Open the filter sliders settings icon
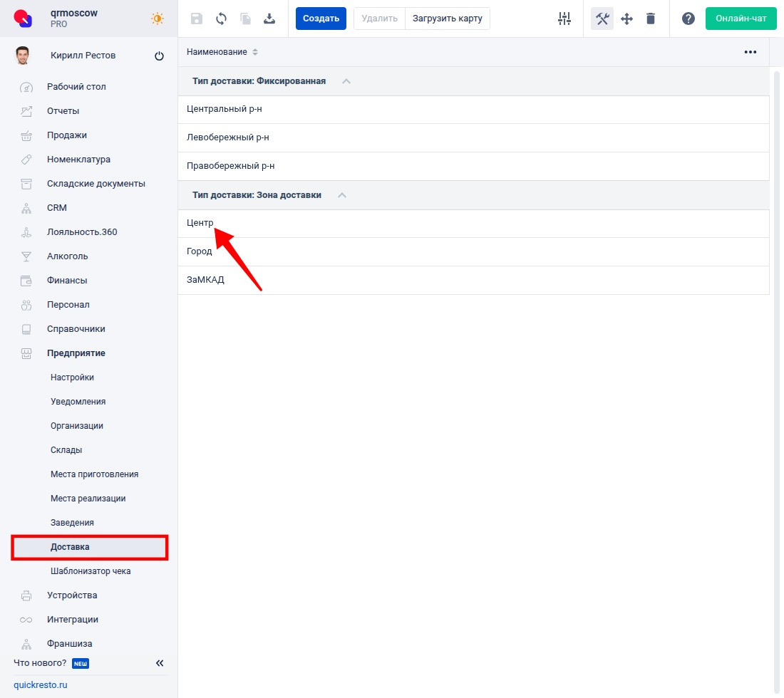Screen dimensions: 784x698 [x=564, y=19]
